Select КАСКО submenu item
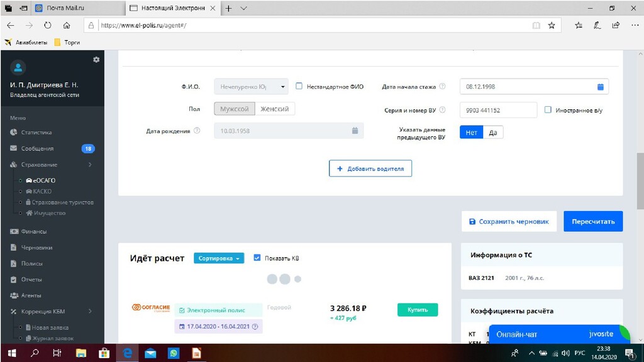The width and height of the screenshot is (644, 362). pyautogui.click(x=38, y=191)
